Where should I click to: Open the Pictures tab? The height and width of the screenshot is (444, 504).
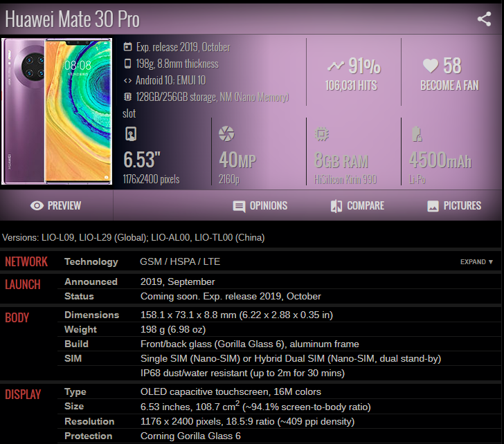(454, 205)
